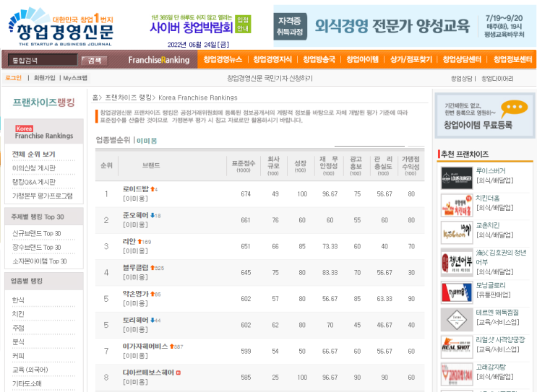This screenshot has height=392, width=537.
Task: Open 모닝글로리 recommended franchise link
Action: click(491, 285)
